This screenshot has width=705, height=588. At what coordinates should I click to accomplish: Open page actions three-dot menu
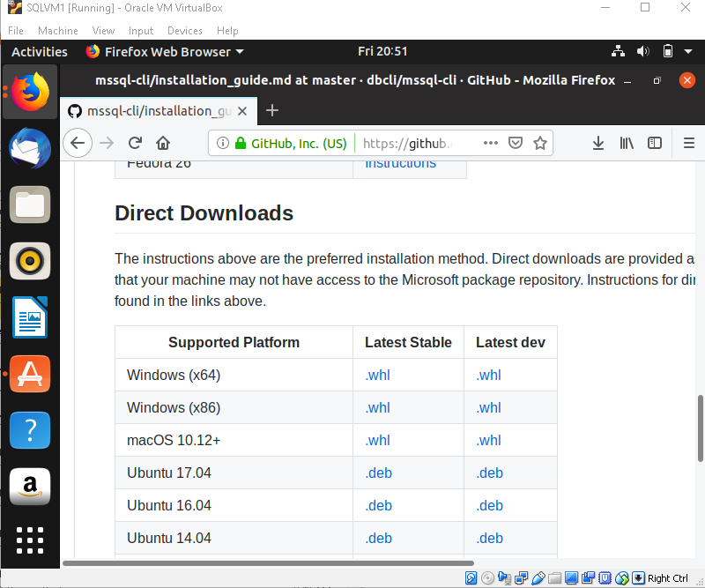pos(491,143)
